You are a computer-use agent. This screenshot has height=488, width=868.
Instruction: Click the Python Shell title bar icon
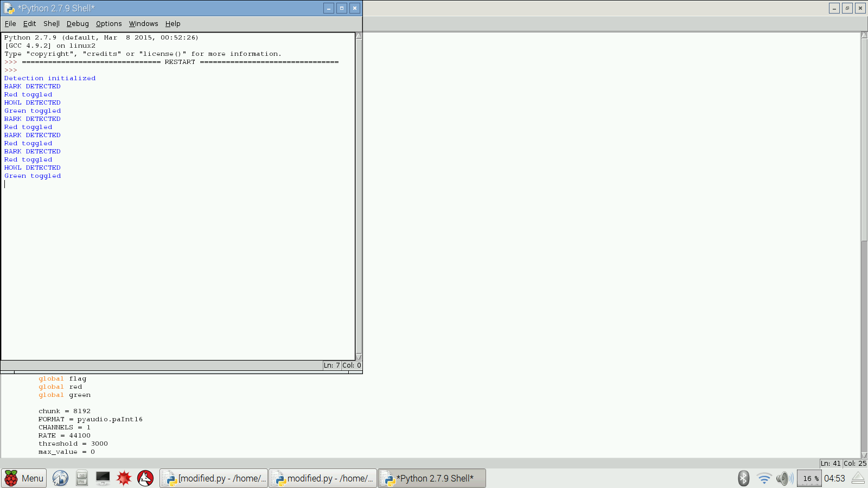coord(9,8)
